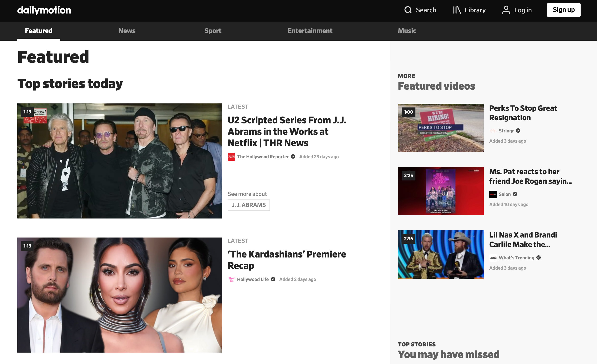Click the Sign up button

pos(563,10)
